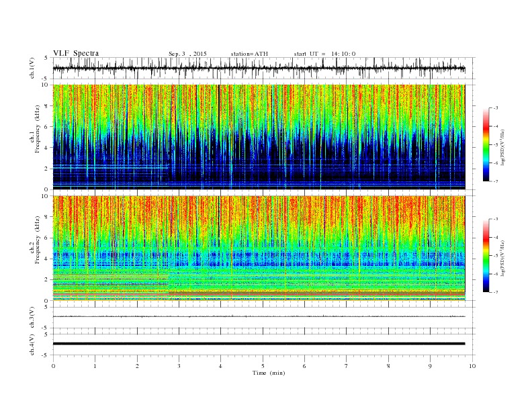Click the "0" tick on the time axis

point(53,366)
